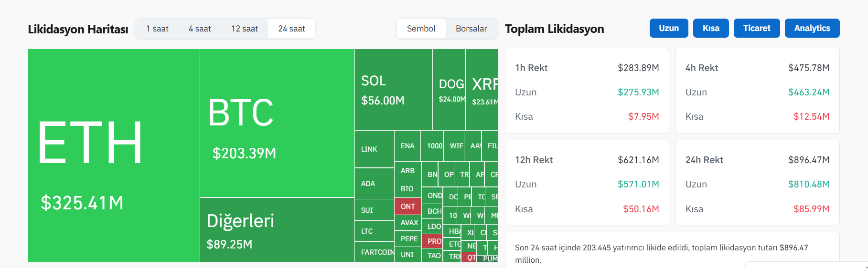868x268 pixels.
Task: Open the Ticaret button
Action: tap(756, 28)
